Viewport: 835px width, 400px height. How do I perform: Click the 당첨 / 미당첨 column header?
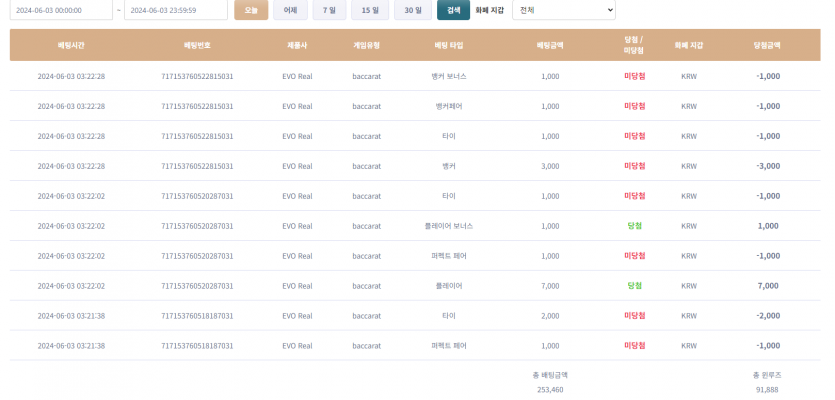634,45
